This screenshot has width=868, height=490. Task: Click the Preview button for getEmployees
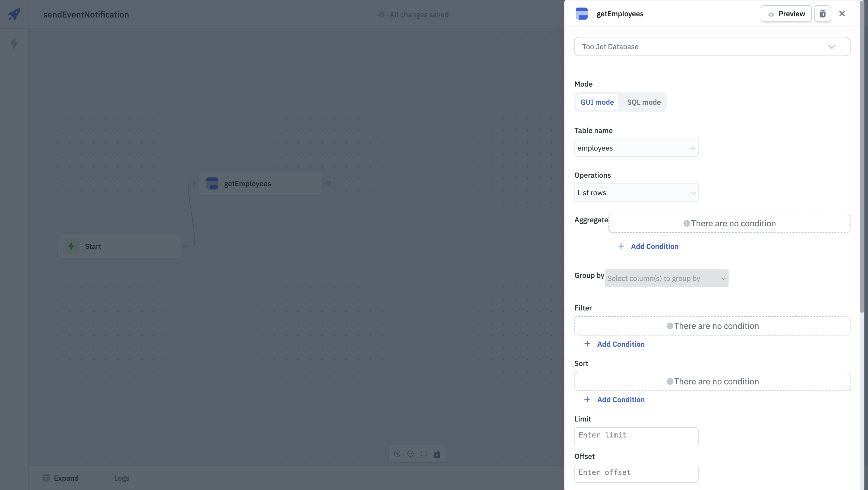tap(787, 13)
